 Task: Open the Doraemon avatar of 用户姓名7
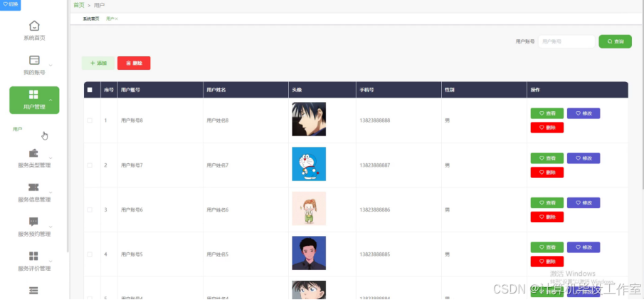click(309, 164)
